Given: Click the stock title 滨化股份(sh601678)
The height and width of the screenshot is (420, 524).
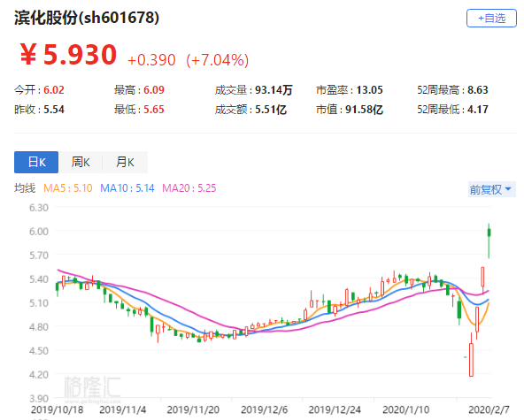Looking at the screenshot, I should [x=87, y=18].
